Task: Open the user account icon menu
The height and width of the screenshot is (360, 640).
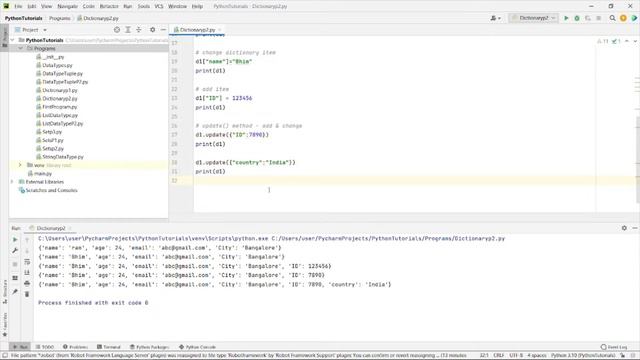Action: click(x=495, y=18)
